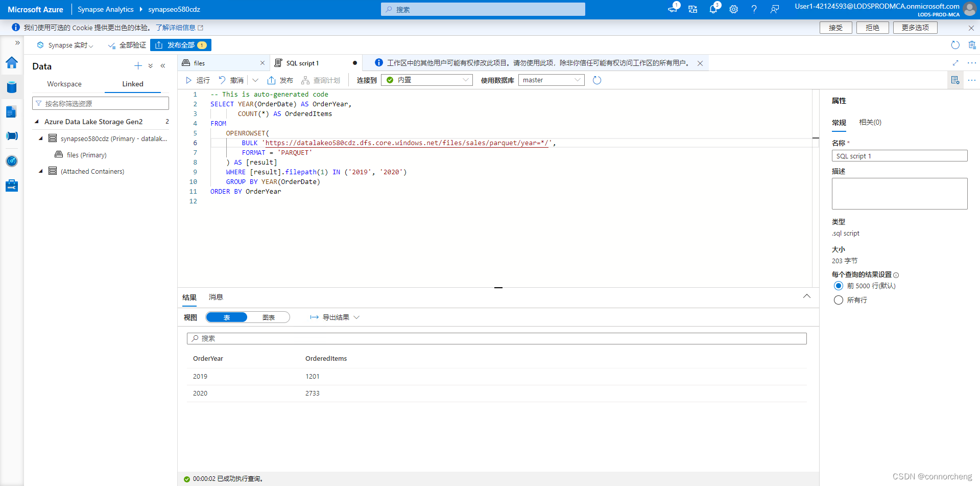Open the Cloud Shell announcements icon
This screenshot has height=486, width=980.
tap(673, 9)
